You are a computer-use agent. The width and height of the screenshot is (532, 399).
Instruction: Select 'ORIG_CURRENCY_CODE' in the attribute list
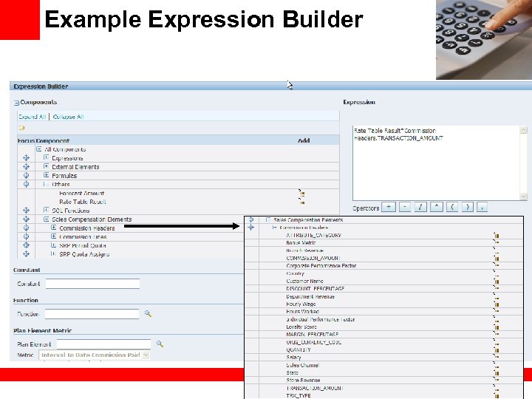[x=314, y=342]
